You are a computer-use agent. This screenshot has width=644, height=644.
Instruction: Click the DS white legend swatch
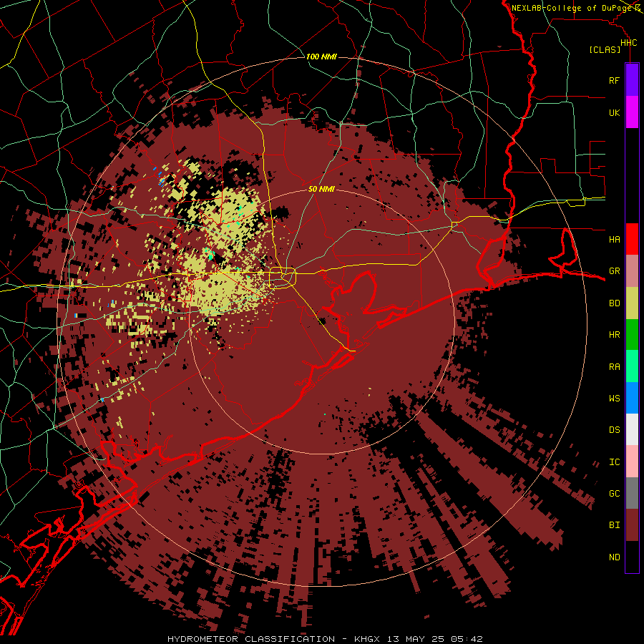(632, 429)
